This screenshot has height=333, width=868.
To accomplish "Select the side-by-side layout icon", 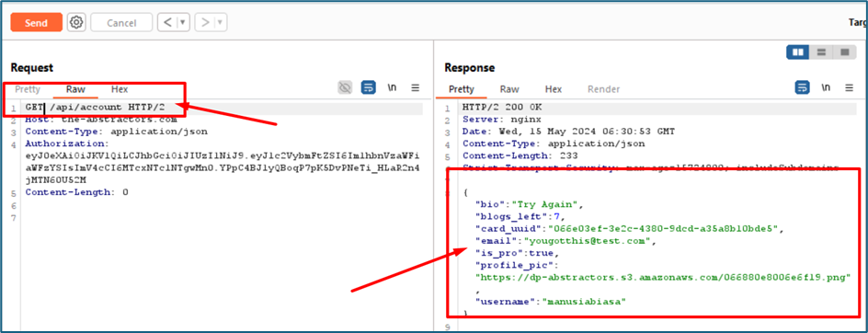I will pos(798,52).
